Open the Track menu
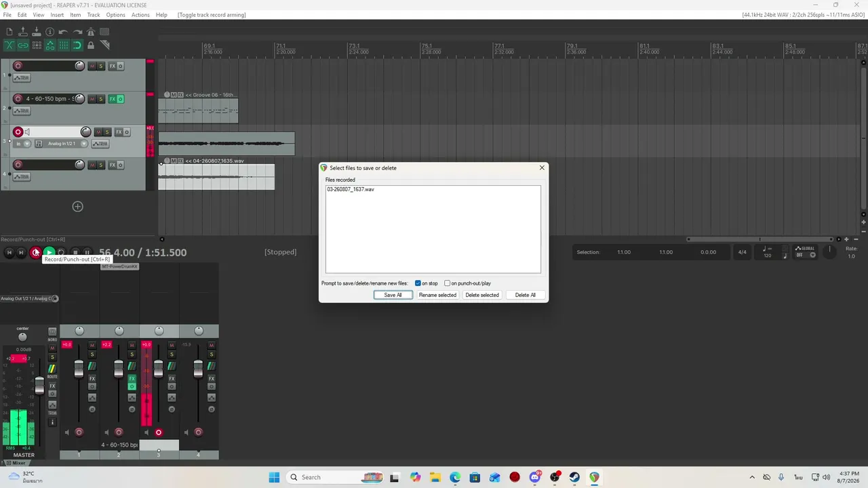The height and width of the screenshot is (488, 868). point(94,15)
